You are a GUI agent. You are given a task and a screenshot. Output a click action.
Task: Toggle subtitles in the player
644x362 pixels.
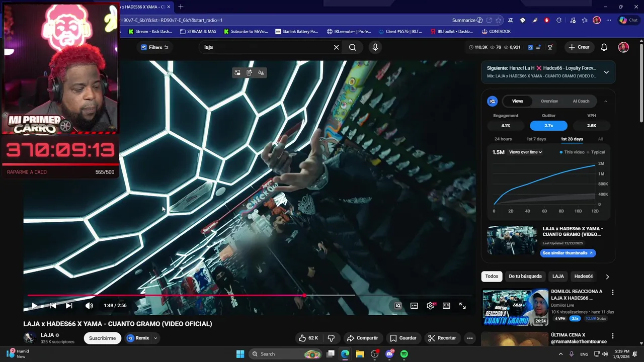414,306
